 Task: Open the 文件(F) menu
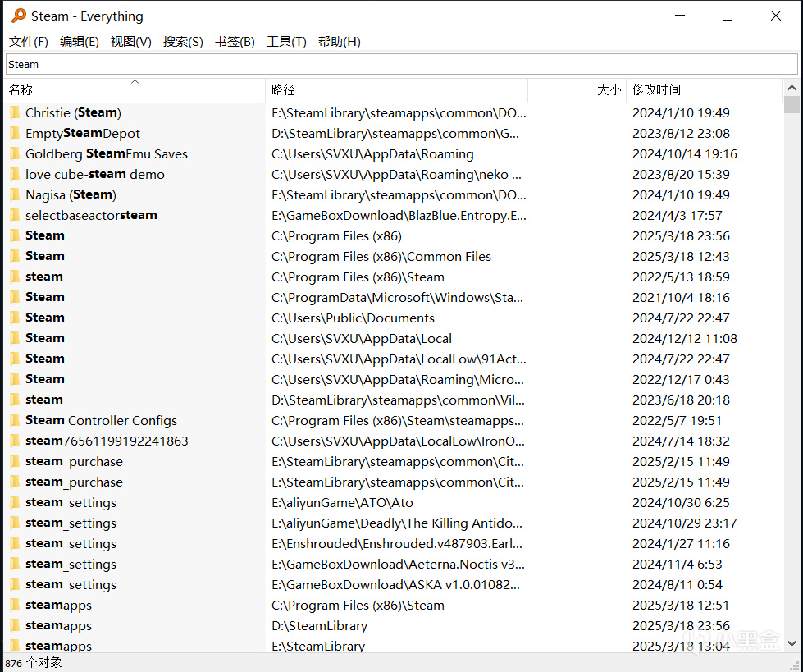[x=29, y=42]
